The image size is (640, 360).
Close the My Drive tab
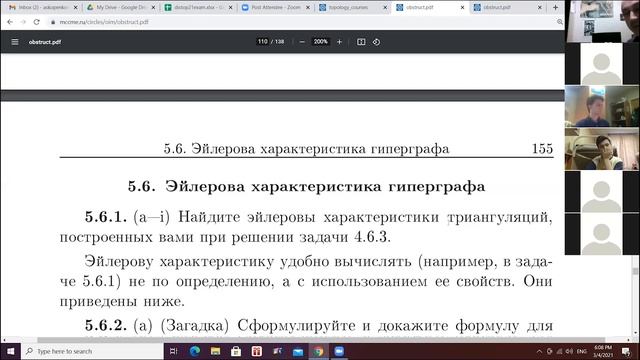tap(153, 7)
